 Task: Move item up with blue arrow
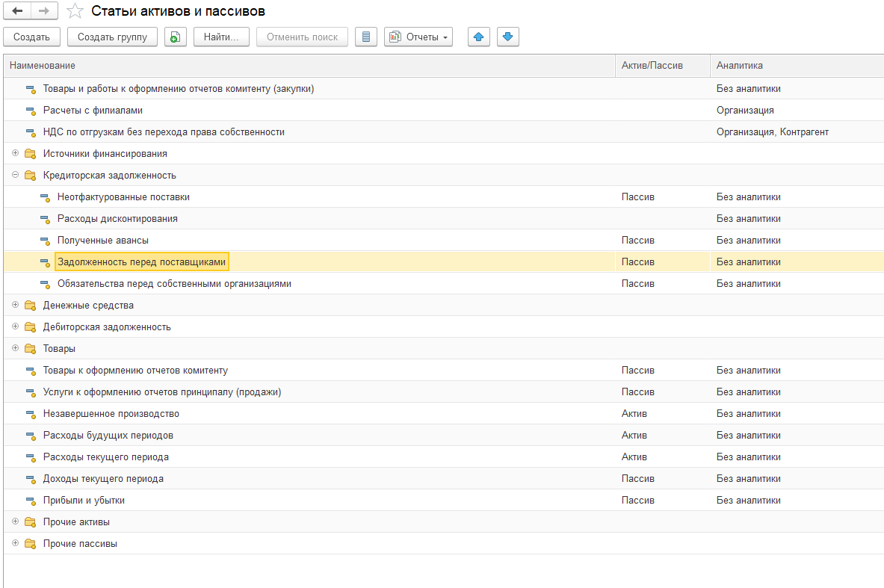tap(479, 37)
